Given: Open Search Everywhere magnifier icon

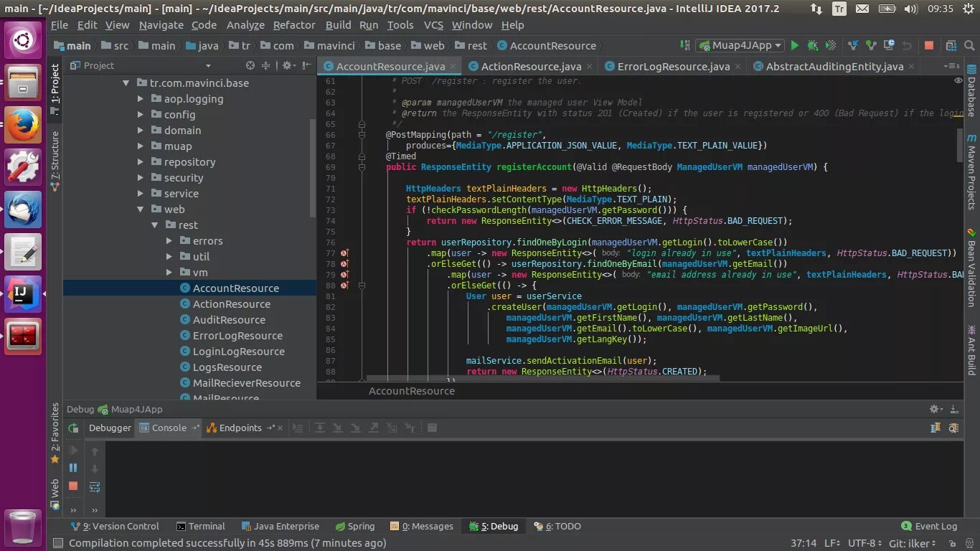Looking at the screenshot, I should click(969, 45).
